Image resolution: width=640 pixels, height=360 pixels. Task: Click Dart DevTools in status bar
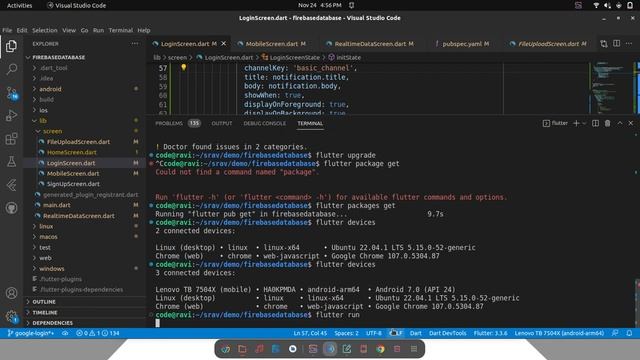tap(447, 333)
